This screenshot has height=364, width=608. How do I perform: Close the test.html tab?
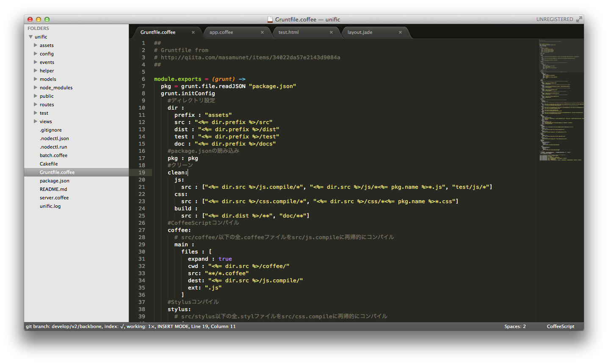(x=331, y=32)
